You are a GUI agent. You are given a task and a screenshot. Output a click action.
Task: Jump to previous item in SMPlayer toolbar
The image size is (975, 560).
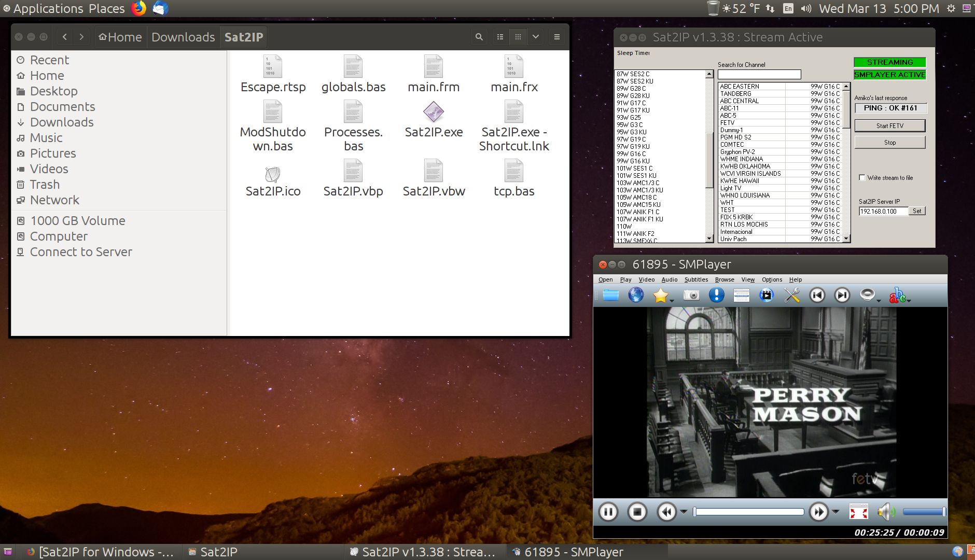[x=817, y=296]
